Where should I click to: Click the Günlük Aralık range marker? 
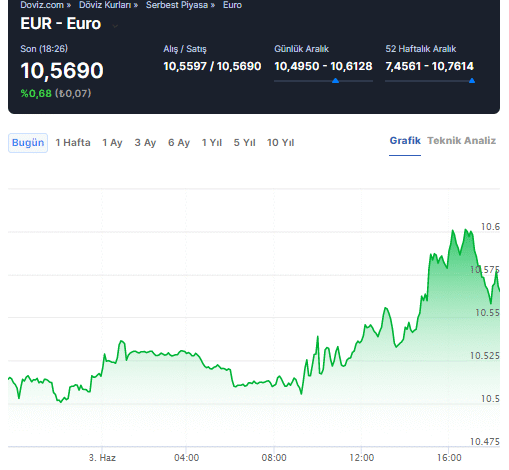coord(335,81)
